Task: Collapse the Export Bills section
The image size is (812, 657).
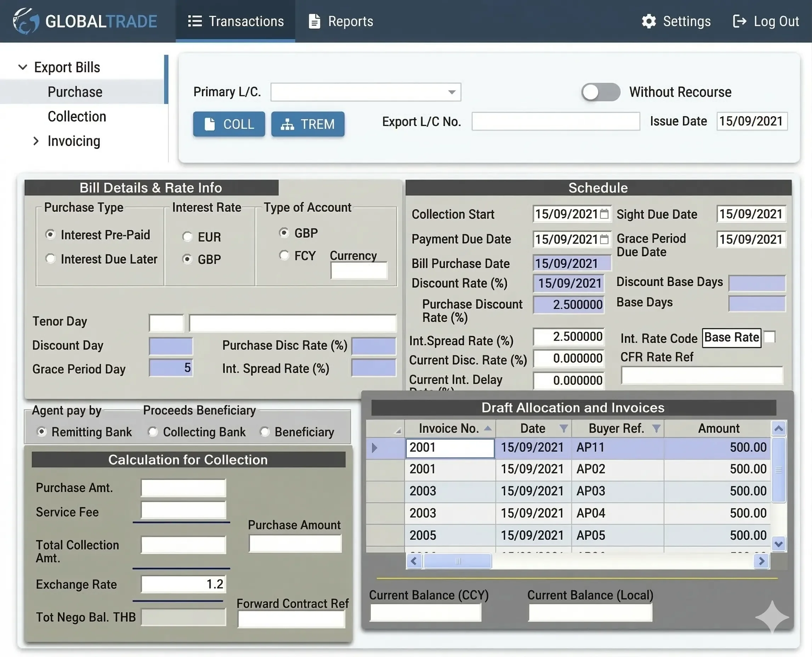Action: click(23, 67)
